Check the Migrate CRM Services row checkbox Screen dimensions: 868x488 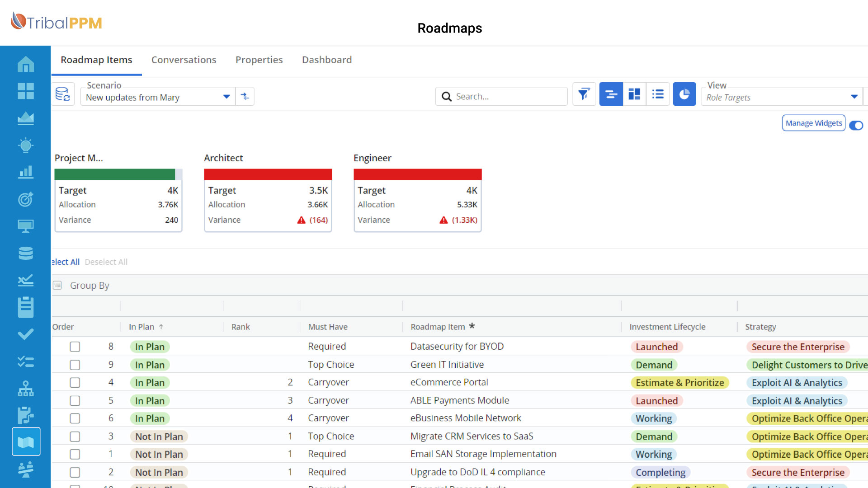coord(75,436)
